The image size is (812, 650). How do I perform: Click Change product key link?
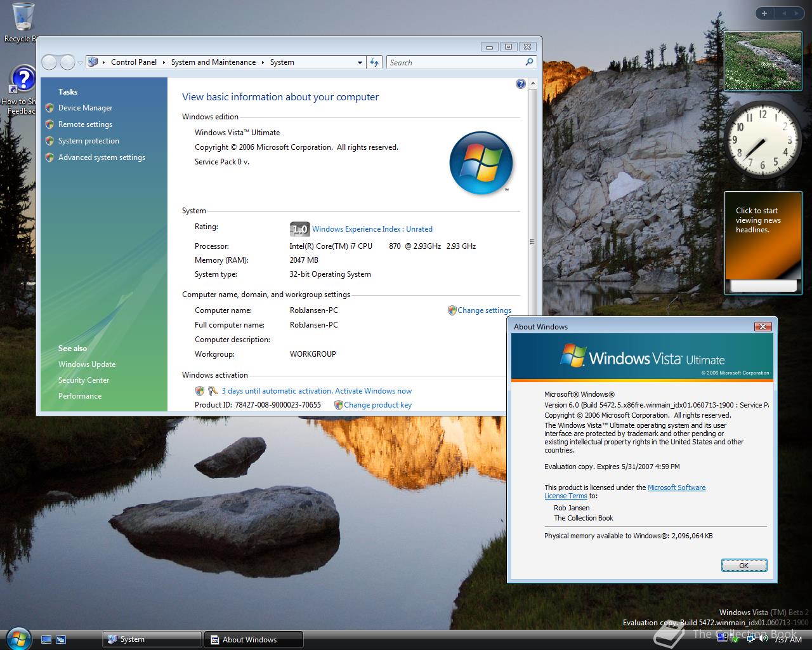[x=378, y=405]
